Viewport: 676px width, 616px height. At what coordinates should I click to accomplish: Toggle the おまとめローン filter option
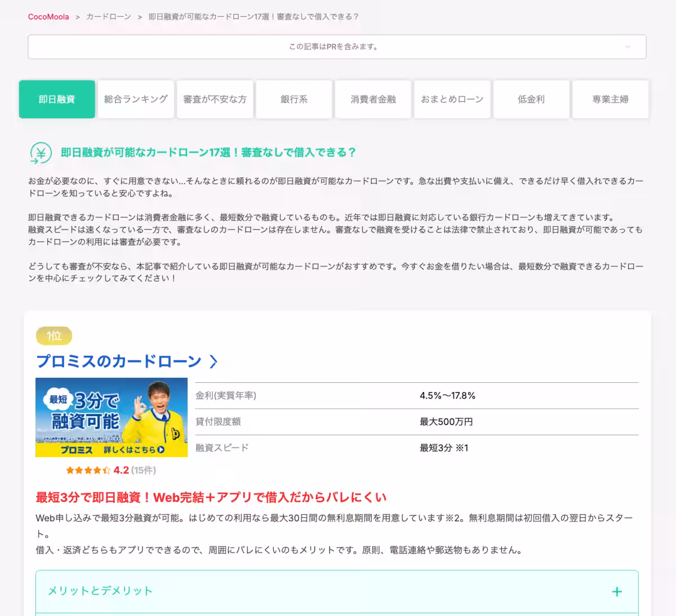(x=452, y=99)
